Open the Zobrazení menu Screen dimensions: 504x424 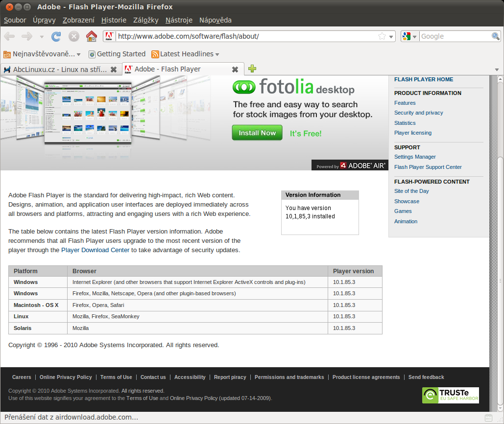coord(78,20)
